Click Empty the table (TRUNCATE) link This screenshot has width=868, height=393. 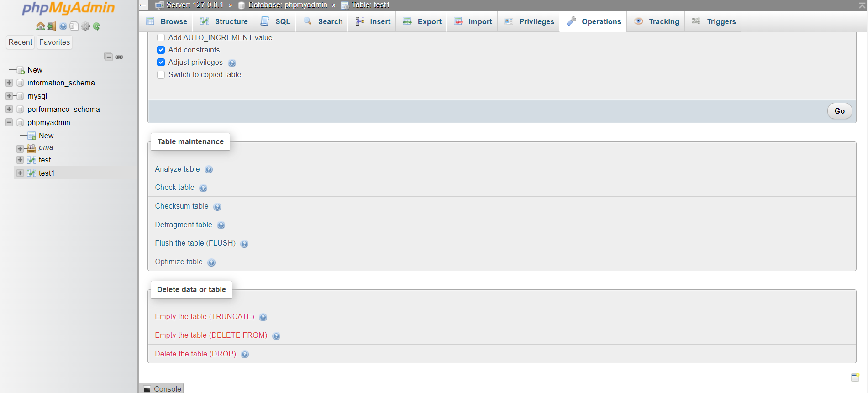[205, 316]
